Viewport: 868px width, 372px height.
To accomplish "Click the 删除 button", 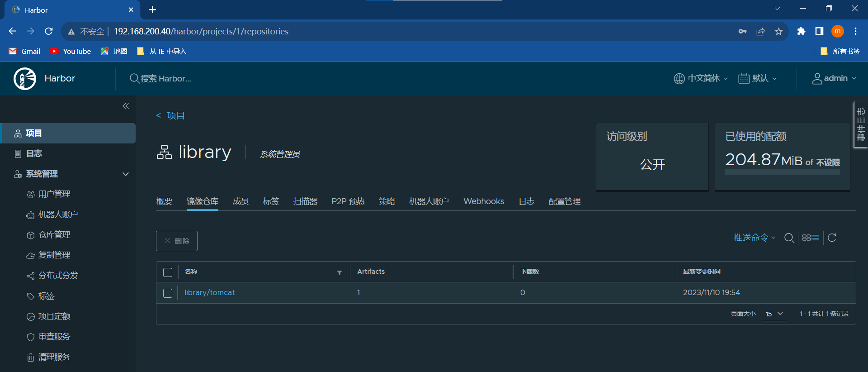I will [177, 241].
